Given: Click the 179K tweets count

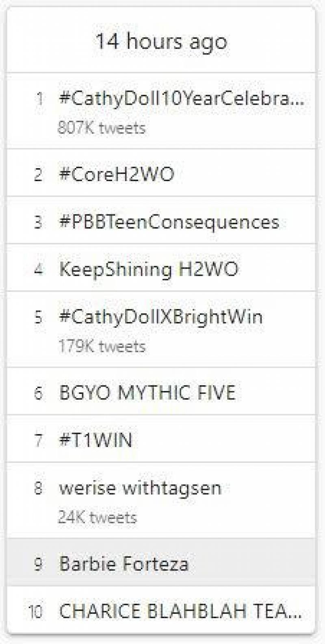Looking at the screenshot, I should [x=102, y=346].
